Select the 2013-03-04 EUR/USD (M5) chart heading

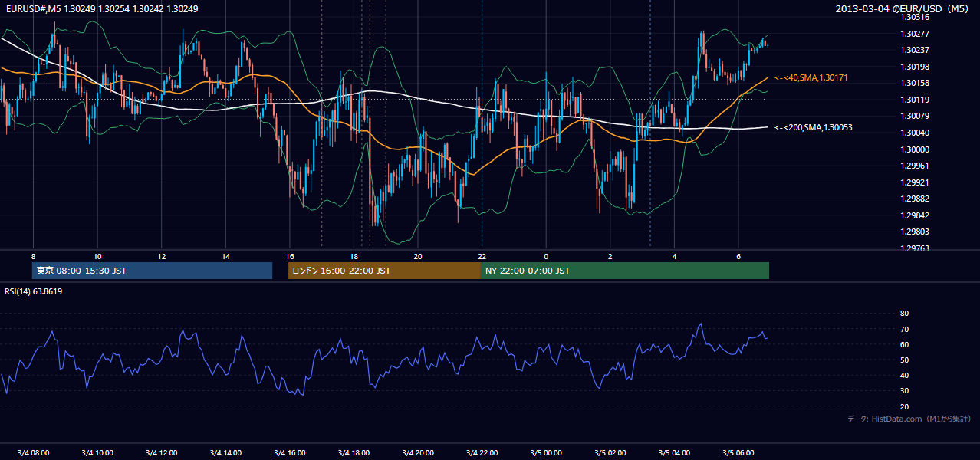click(x=903, y=9)
